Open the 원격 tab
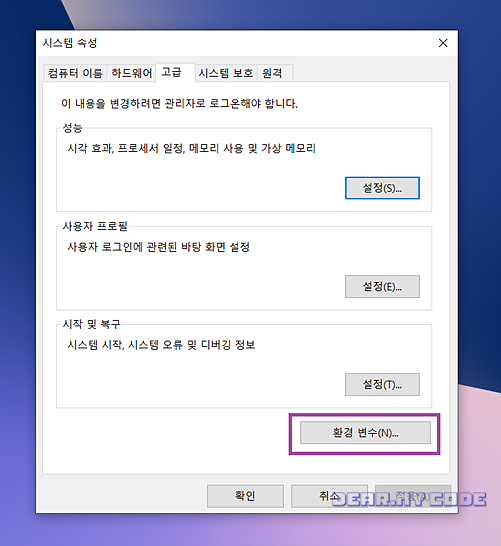Viewport: 501px width, 546px height. point(275,73)
